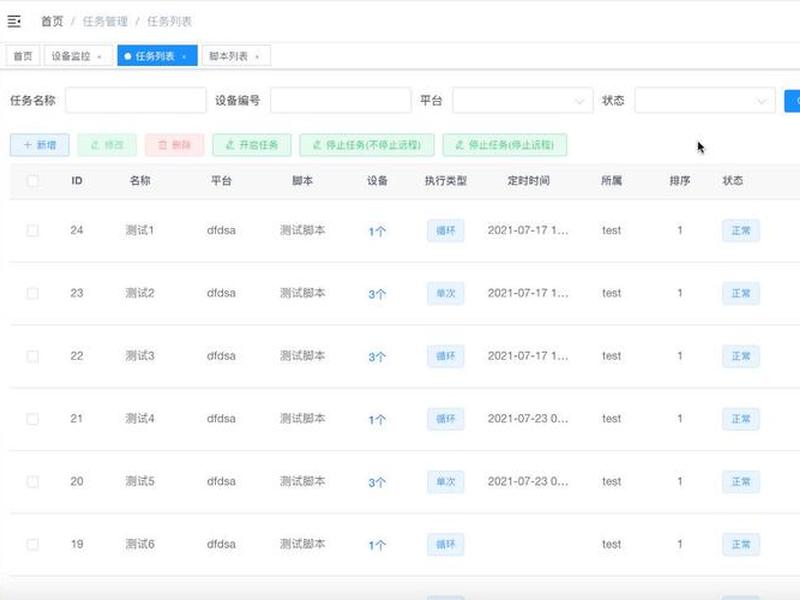Close the 脚本列表 tab via its x
800x600 pixels.
coord(257,57)
